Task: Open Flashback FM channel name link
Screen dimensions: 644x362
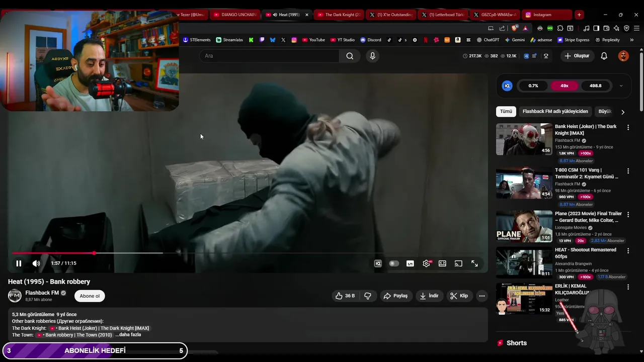Action: coord(42,293)
